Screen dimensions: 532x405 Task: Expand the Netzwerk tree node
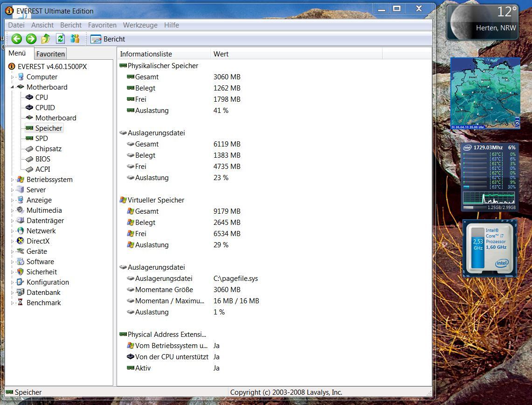[12, 231]
